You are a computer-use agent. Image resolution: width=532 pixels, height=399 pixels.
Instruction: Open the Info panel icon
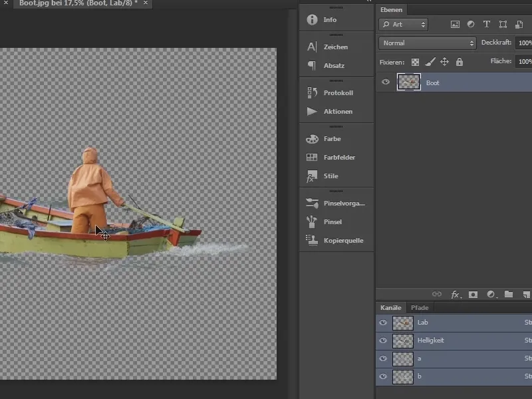(x=312, y=20)
